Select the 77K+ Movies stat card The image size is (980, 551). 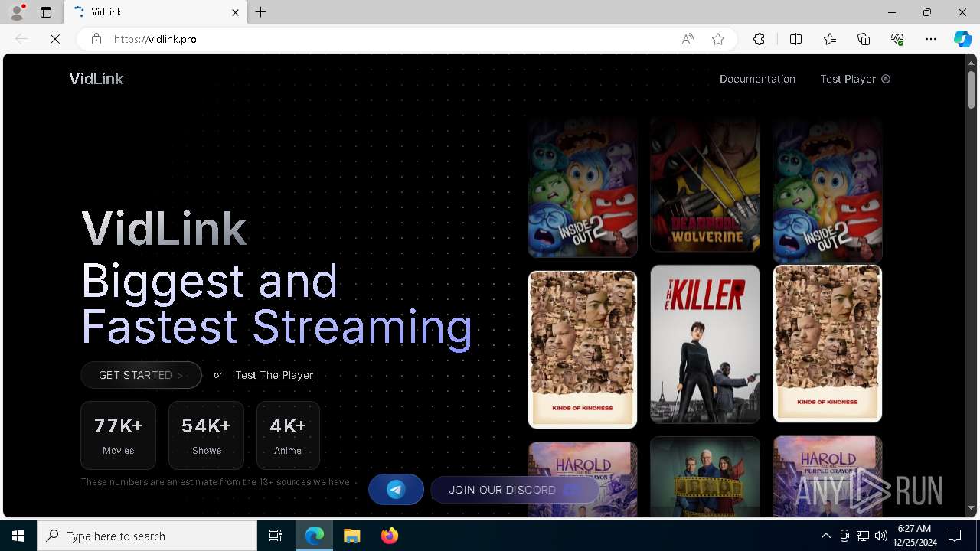(118, 435)
